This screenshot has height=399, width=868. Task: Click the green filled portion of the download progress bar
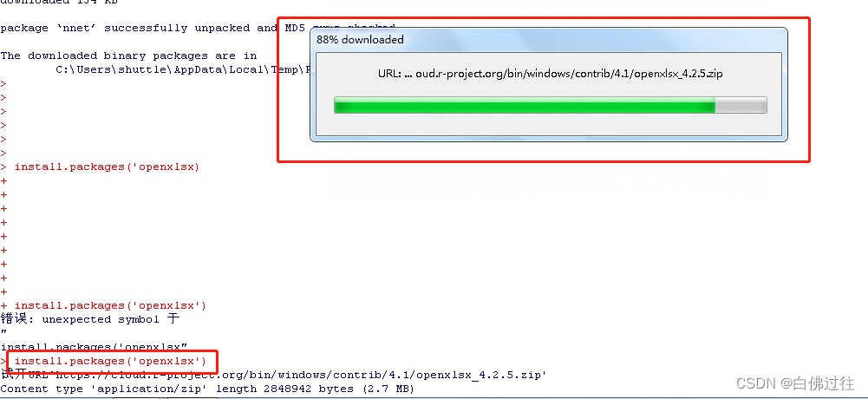point(525,105)
